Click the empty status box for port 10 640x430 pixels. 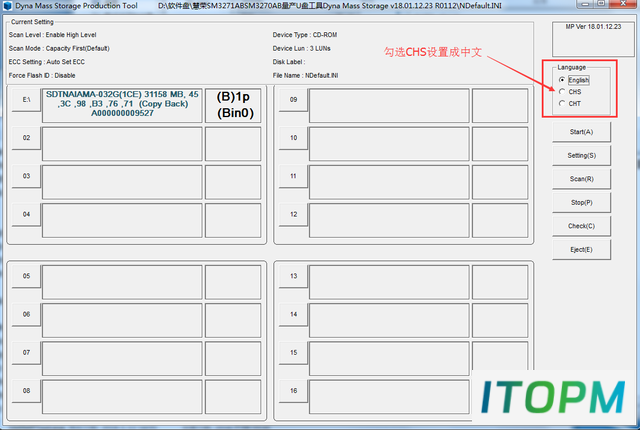click(x=500, y=144)
